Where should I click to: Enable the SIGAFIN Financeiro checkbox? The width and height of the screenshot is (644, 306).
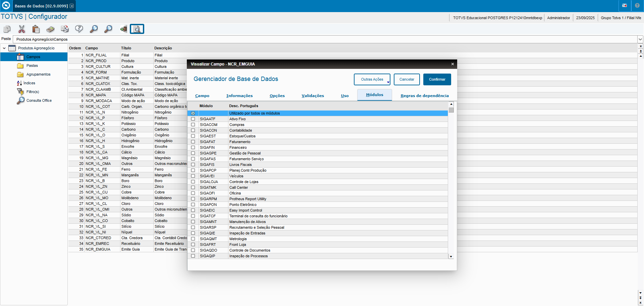pyautogui.click(x=193, y=147)
